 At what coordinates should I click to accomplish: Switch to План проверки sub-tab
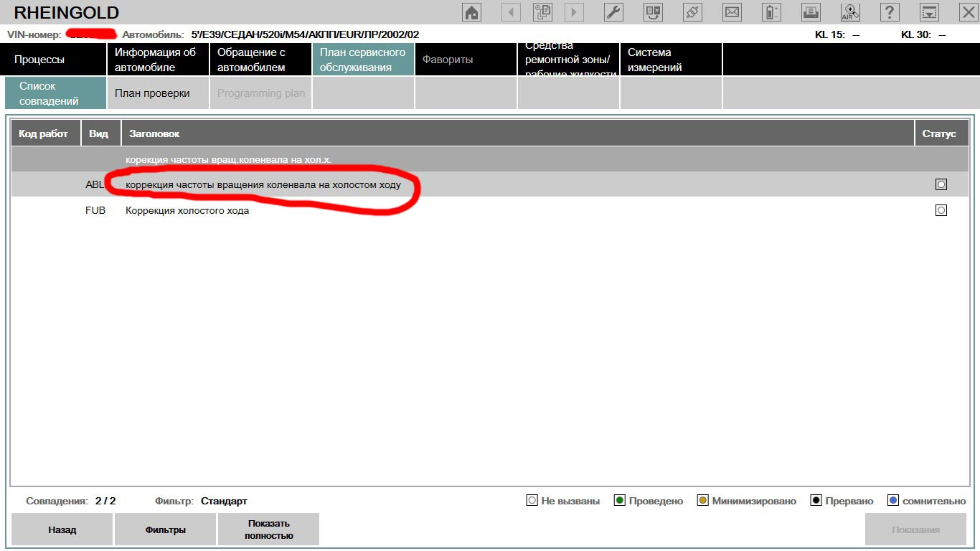coord(158,93)
